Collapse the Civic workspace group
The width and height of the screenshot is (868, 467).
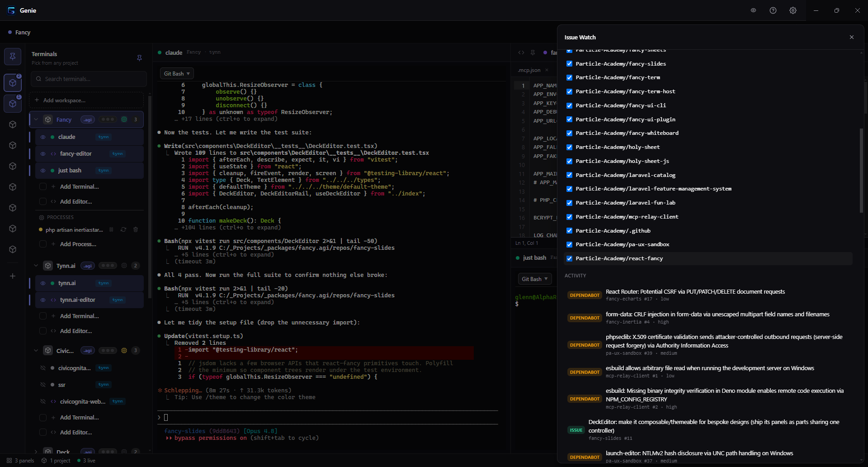point(36,350)
